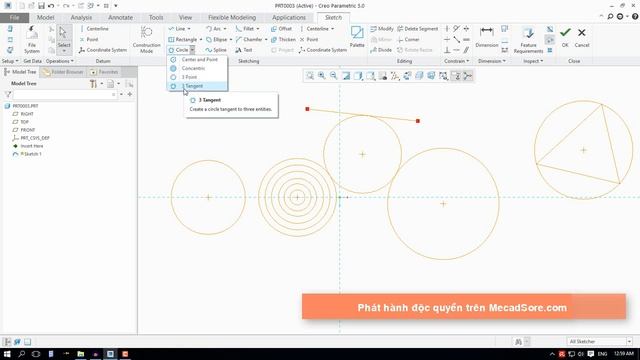This screenshot has height=360, width=640.
Task: Click the Save icon in quick access toolbar
Action: pyautogui.click(x=41, y=6)
